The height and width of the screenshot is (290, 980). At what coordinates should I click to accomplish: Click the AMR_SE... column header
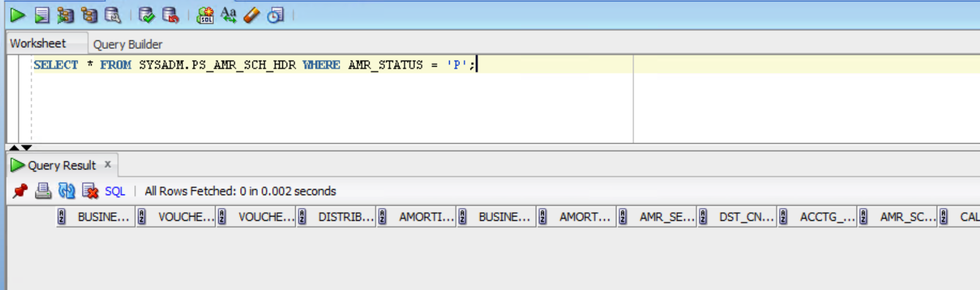(x=657, y=217)
